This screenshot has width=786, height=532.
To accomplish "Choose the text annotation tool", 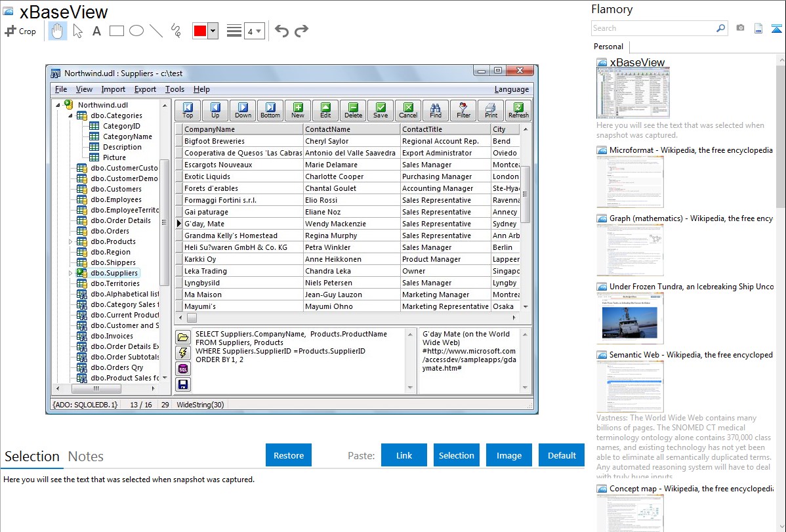I will tap(96, 31).
